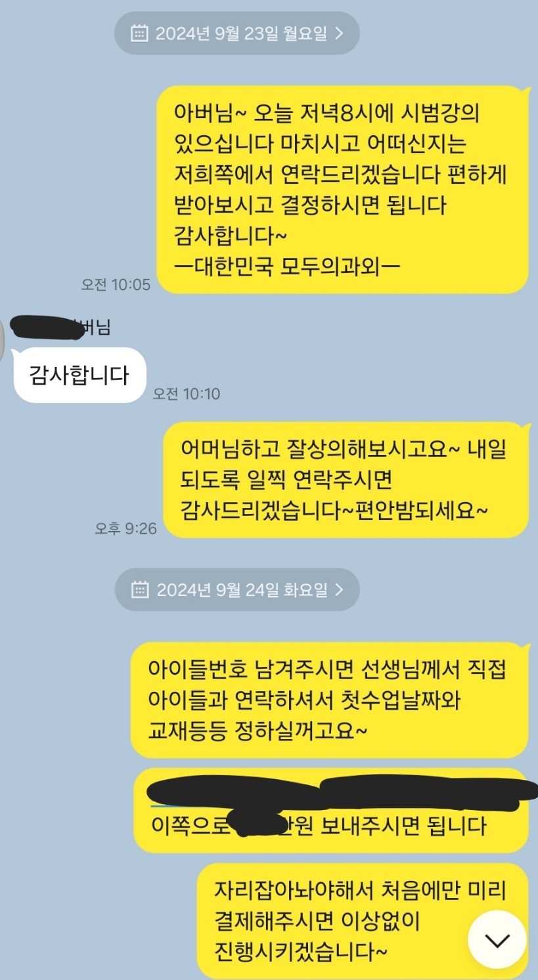Screen dimensions: 538x980
Task: Click the 오후 9:26 timestamp
Action: pyautogui.click(x=125, y=528)
